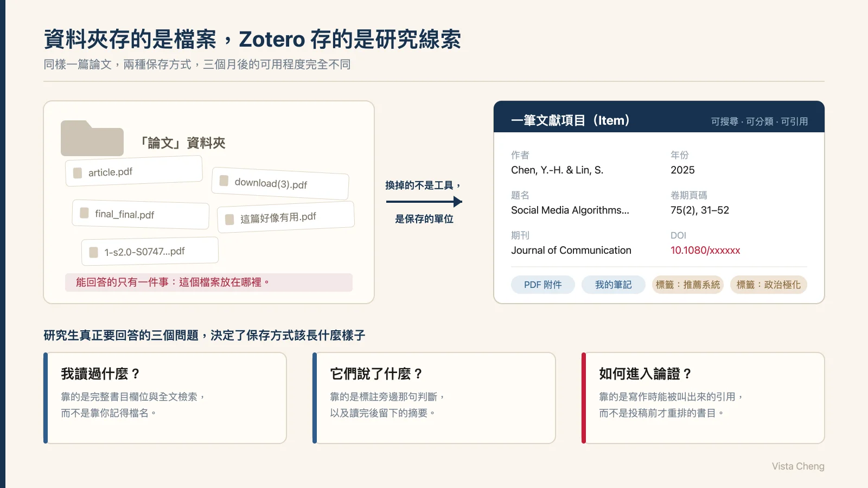Click the DOI field label
This screenshot has width=868, height=488.
(x=679, y=235)
